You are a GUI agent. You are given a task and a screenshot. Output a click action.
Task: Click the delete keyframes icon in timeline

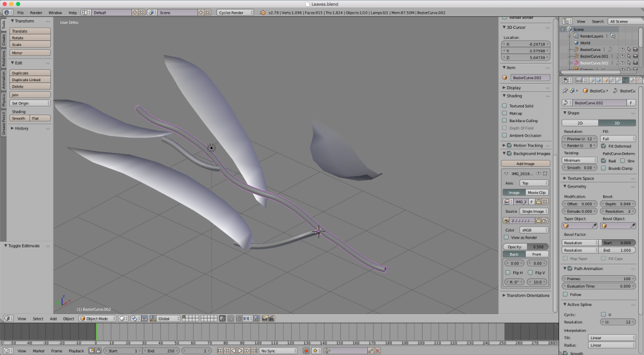click(377, 351)
